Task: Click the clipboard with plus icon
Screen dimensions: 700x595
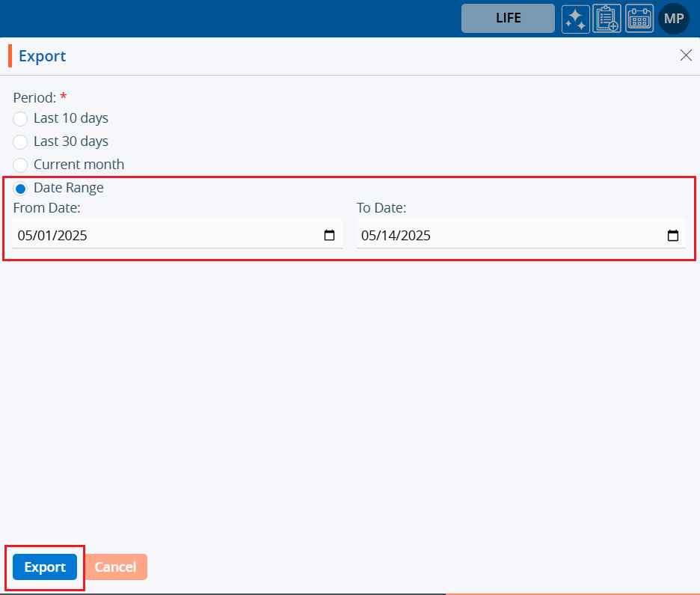Action: (x=607, y=19)
